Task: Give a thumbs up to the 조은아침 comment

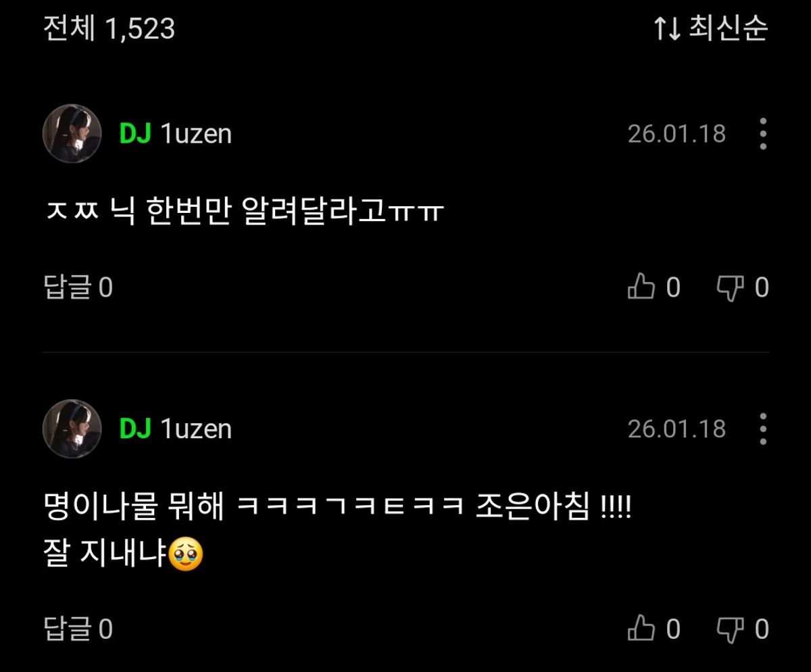Action: (x=654, y=629)
